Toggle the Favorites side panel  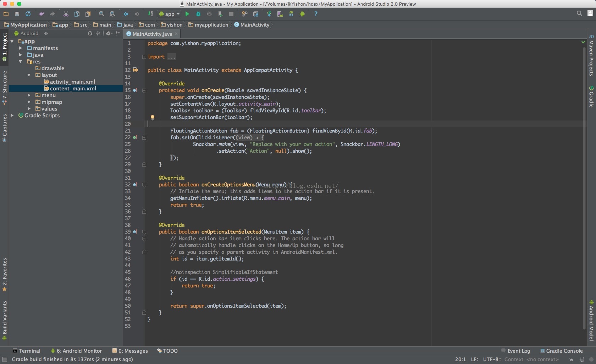[5, 275]
